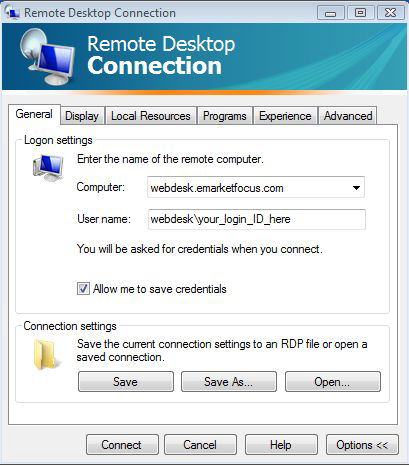Click the folder icon in Connection settings
The image size is (409, 467).
point(47,355)
